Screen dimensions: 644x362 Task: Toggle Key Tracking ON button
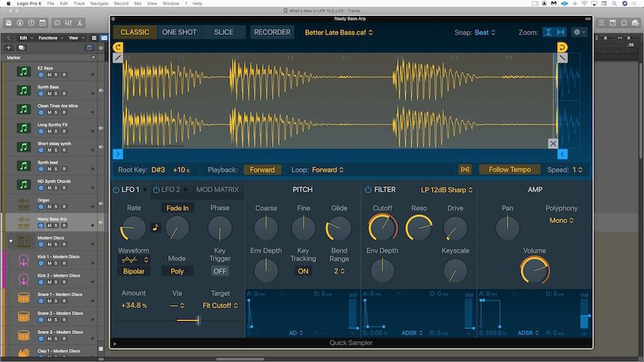303,271
